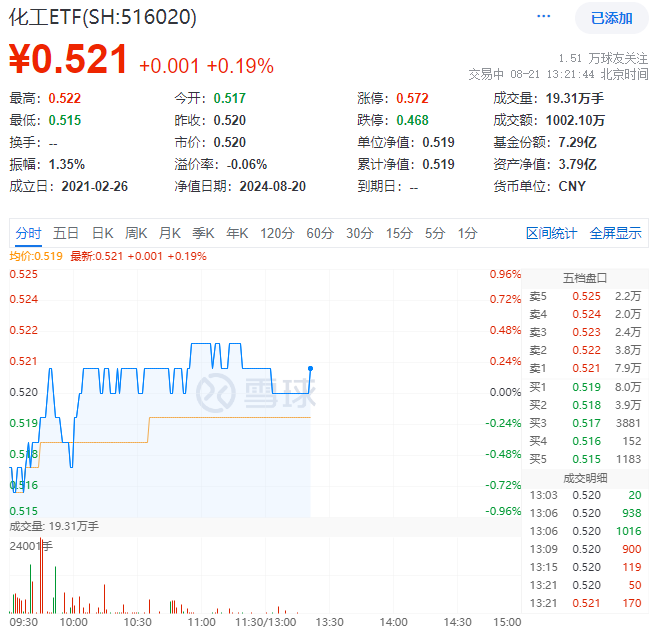The width and height of the screenshot is (655, 634).
Task: Click the current price ¥0.521
Action: 68,59
